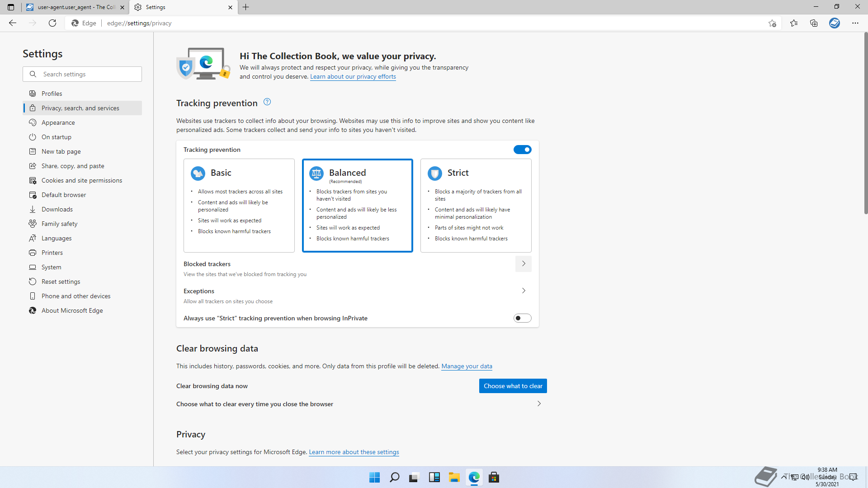Close the Settings tab
Image resolution: width=868 pixels, height=488 pixels.
tap(230, 7)
